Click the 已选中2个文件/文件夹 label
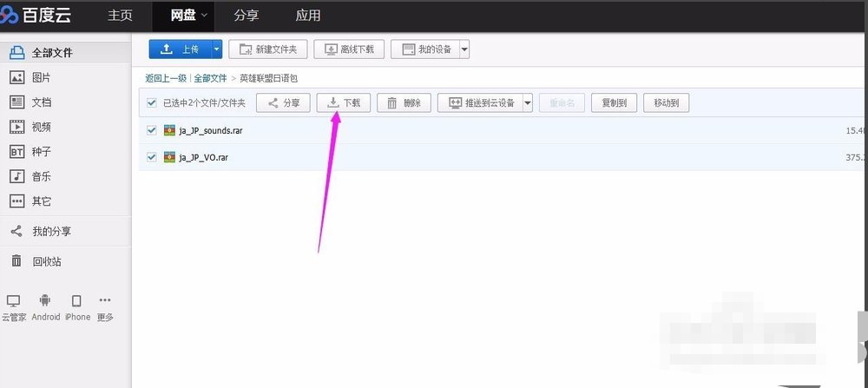 tap(204, 103)
